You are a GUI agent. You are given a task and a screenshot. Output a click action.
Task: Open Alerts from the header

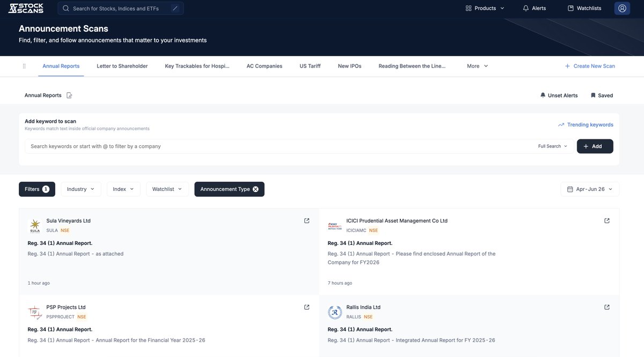pos(534,8)
